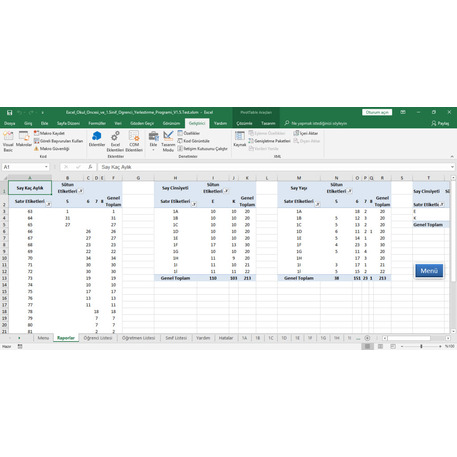Adjust the zoom slider in status bar

click(x=421, y=347)
